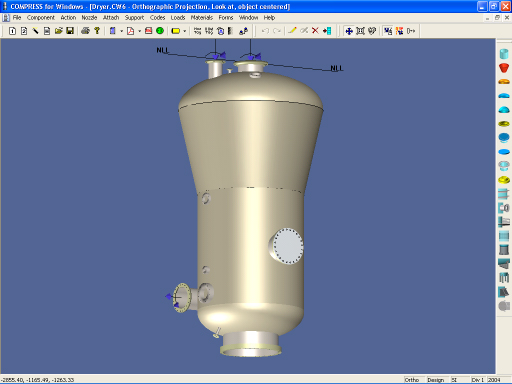512x384 pixels.
Task: Add support legs to the vessel
Action: [x=504, y=278]
